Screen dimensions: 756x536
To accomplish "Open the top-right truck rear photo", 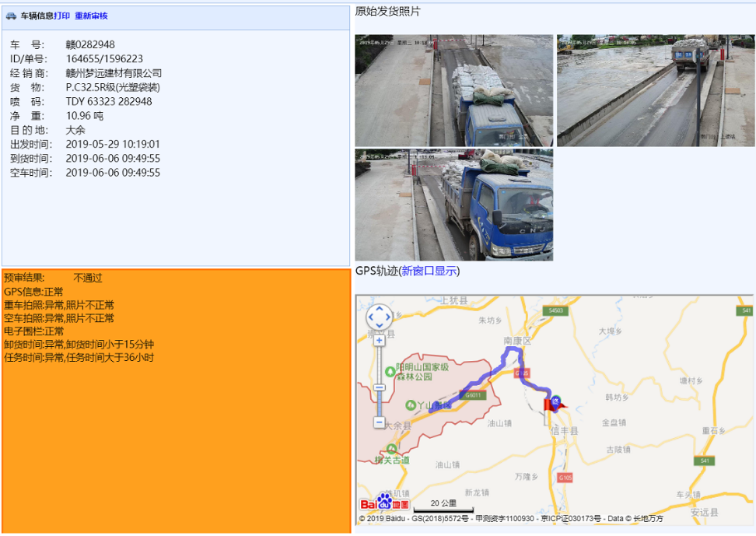I will coord(656,90).
